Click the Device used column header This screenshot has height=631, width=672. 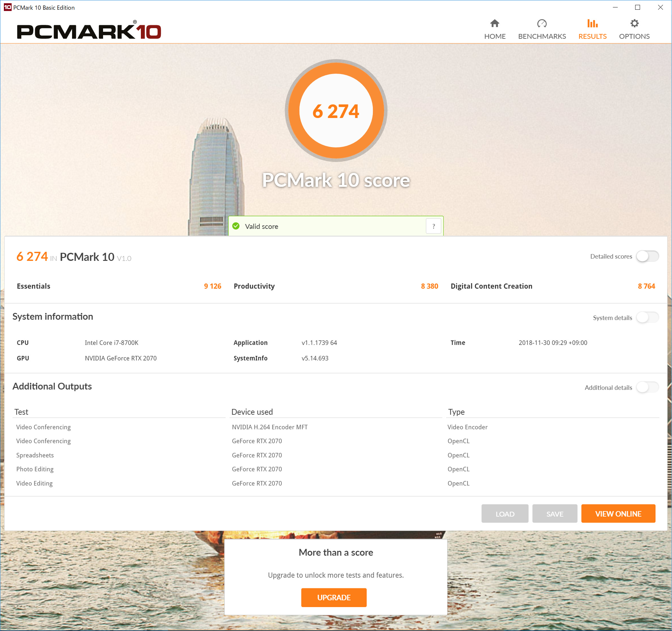tap(252, 412)
